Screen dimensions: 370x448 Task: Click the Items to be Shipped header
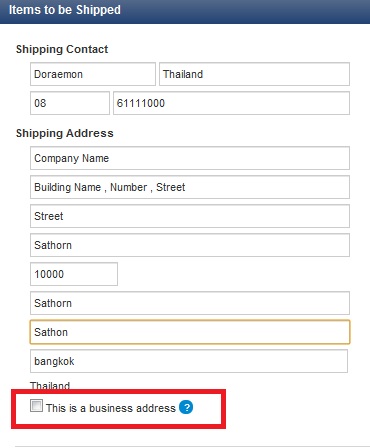point(65,10)
